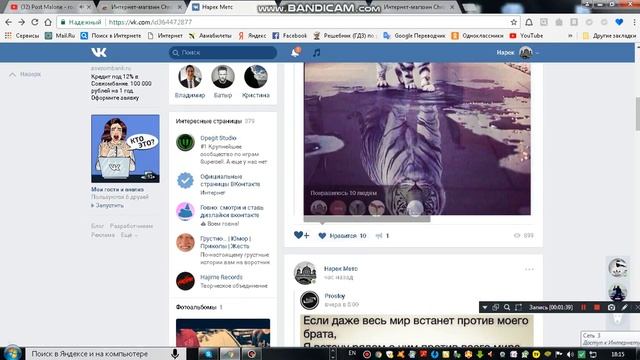Activate voice search microphone in taskbar
The width and height of the screenshot is (640, 360).
(x=175, y=354)
